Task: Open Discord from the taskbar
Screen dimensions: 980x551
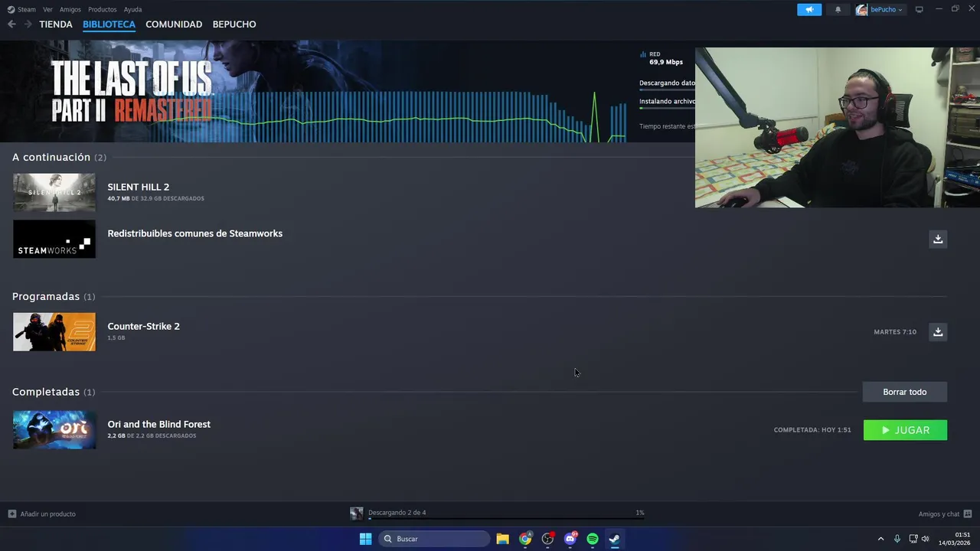Action: [x=570, y=539]
